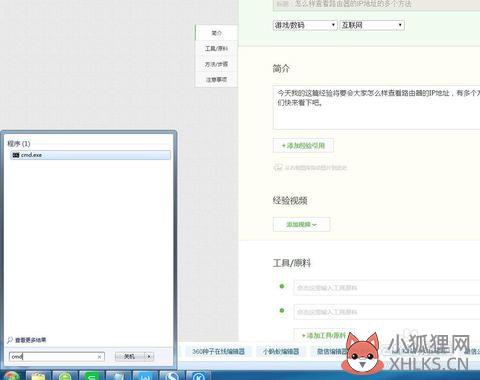Jump to the 工具/原料 sidebar section
The height and width of the screenshot is (380, 480).
click(x=216, y=49)
